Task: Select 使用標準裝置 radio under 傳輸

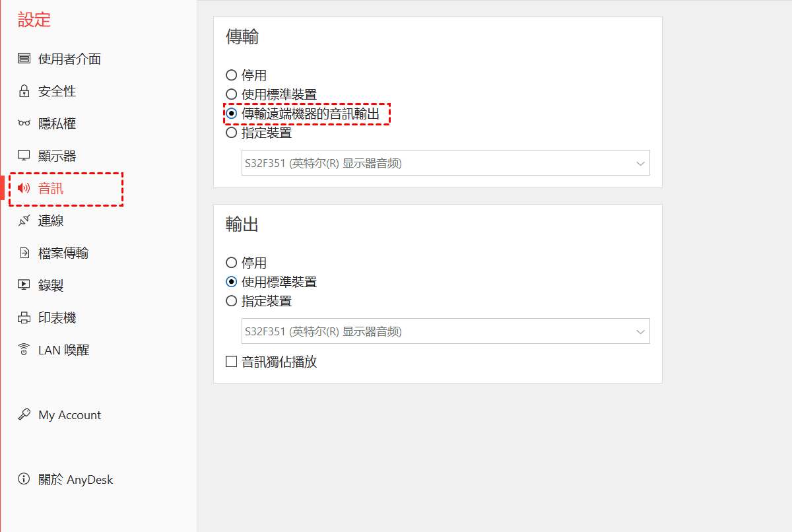Action: pyautogui.click(x=232, y=94)
